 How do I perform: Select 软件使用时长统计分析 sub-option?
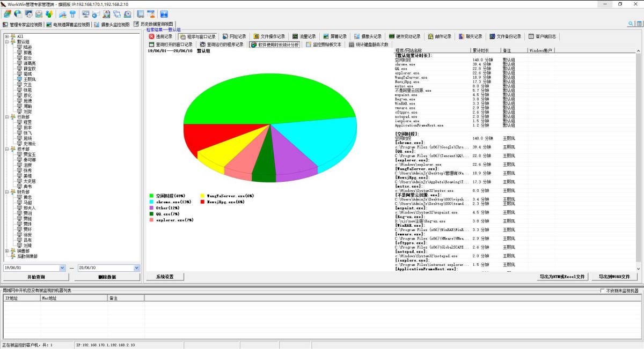pos(275,44)
